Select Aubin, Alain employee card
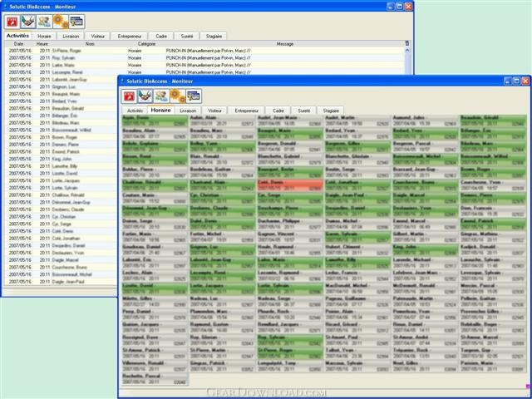This screenshot has width=532, height=399. tap(222, 121)
